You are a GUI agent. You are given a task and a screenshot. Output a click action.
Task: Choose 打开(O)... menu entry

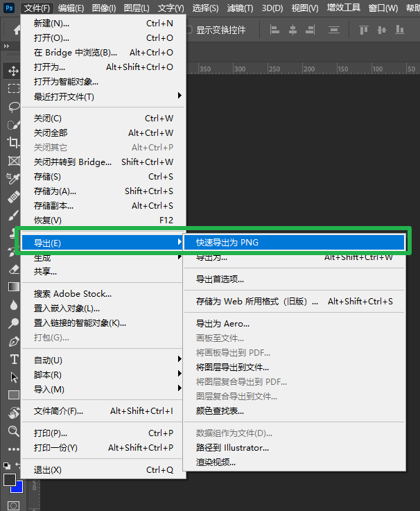[x=103, y=38]
